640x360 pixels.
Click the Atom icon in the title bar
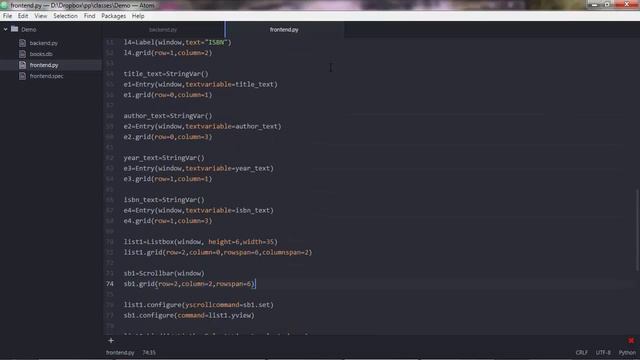click(4, 5)
